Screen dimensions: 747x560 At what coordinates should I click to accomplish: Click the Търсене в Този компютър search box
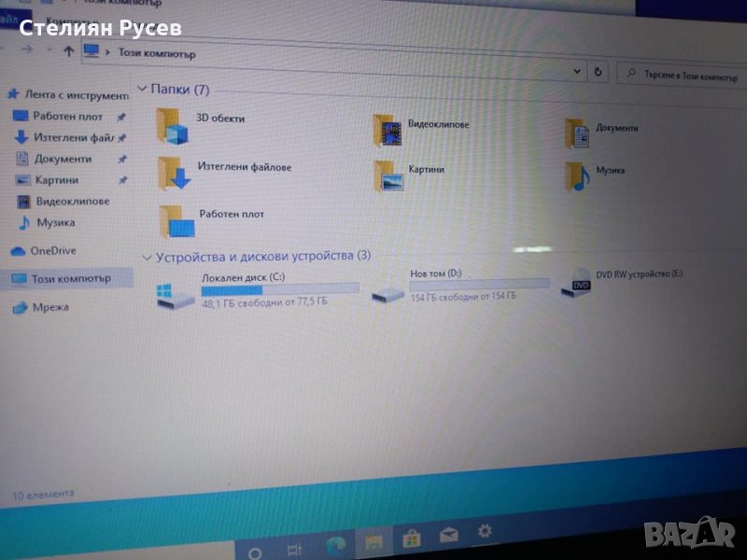[x=682, y=76]
